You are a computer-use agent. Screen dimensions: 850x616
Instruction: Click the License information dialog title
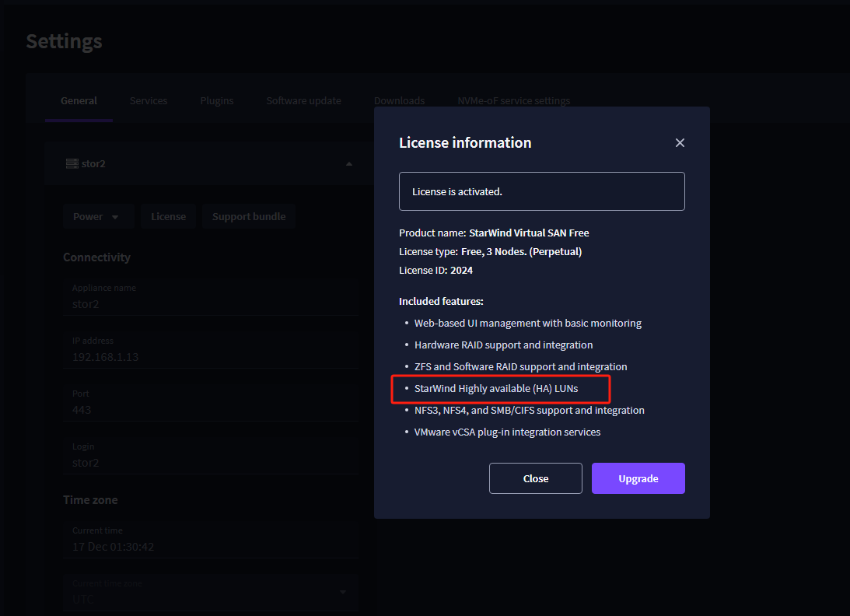tap(465, 142)
